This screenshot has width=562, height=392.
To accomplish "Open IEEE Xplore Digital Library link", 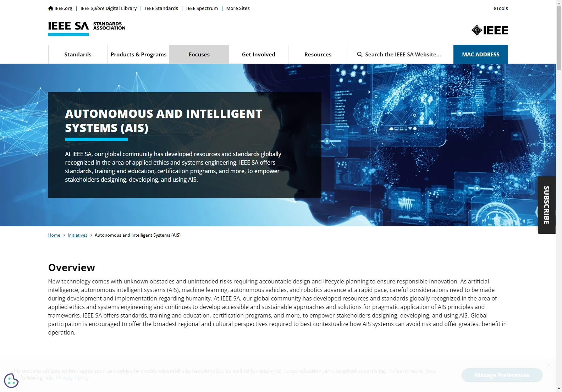I will click(x=109, y=8).
